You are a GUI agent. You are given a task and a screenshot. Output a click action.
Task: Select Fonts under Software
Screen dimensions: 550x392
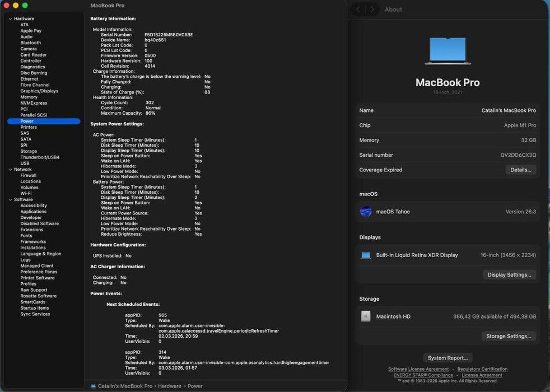click(x=26, y=236)
